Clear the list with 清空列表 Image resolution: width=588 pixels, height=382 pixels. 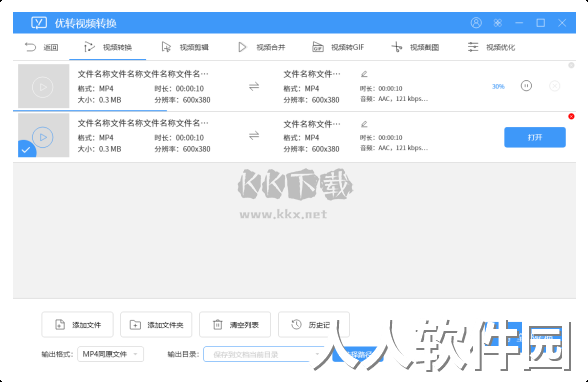(x=235, y=325)
